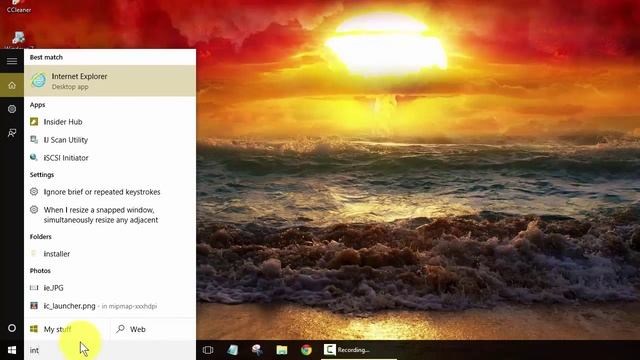The width and height of the screenshot is (640, 360).
Task: Open taskbar icon left of File Explorer
Action: point(257,350)
